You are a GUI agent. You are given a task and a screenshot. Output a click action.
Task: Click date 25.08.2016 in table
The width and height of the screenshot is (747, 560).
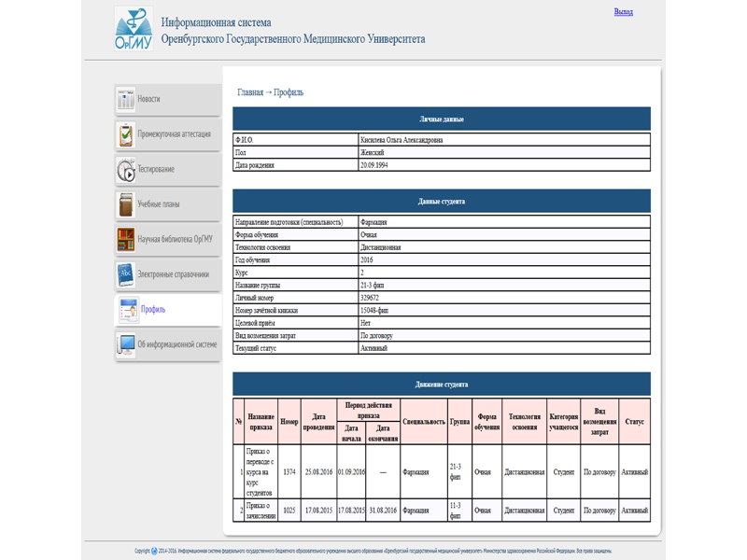[318, 472]
